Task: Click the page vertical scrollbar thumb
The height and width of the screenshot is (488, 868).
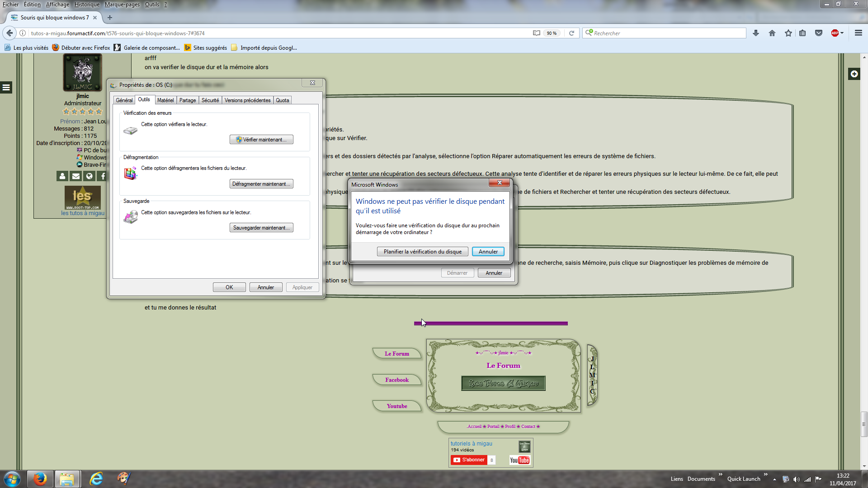Action: pyautogui.click(x=864, y=424)
